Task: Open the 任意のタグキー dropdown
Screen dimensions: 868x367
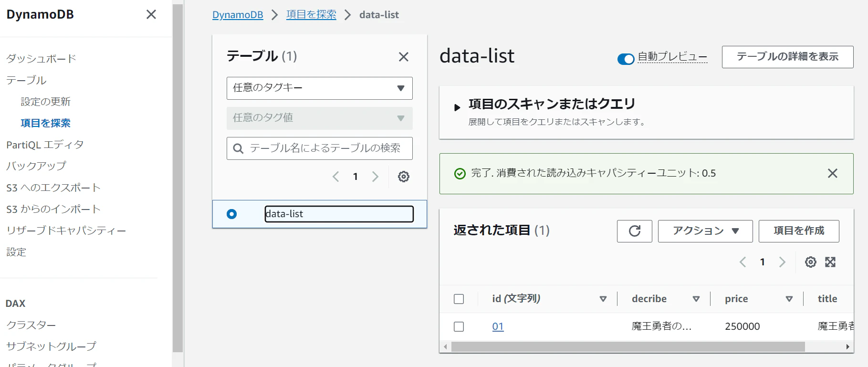Action: tap(320, 88)
